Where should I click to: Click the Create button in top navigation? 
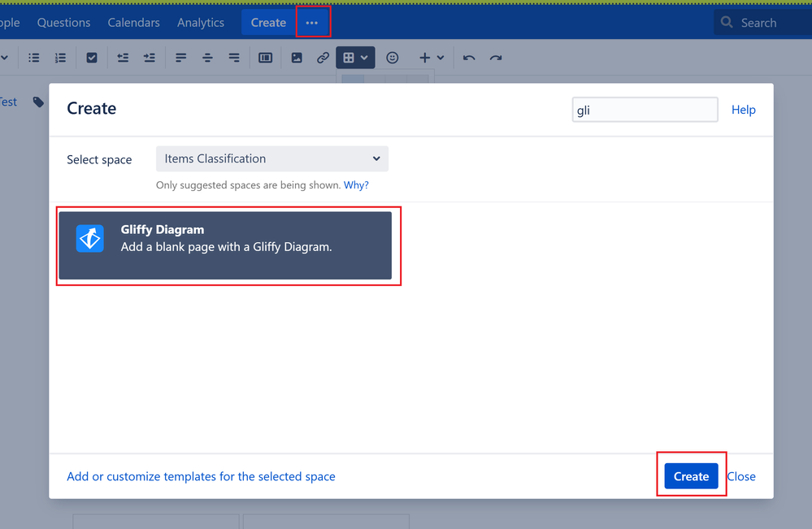(268, 23)
